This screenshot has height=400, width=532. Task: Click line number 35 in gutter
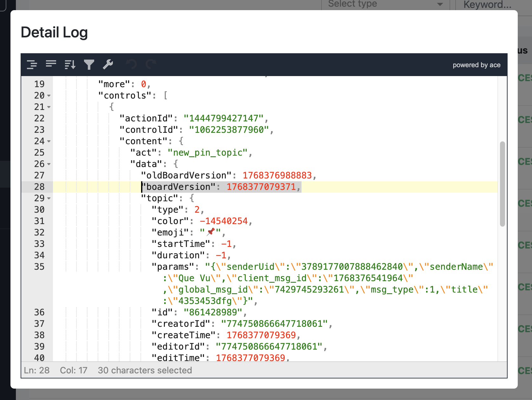click(39, 267)
